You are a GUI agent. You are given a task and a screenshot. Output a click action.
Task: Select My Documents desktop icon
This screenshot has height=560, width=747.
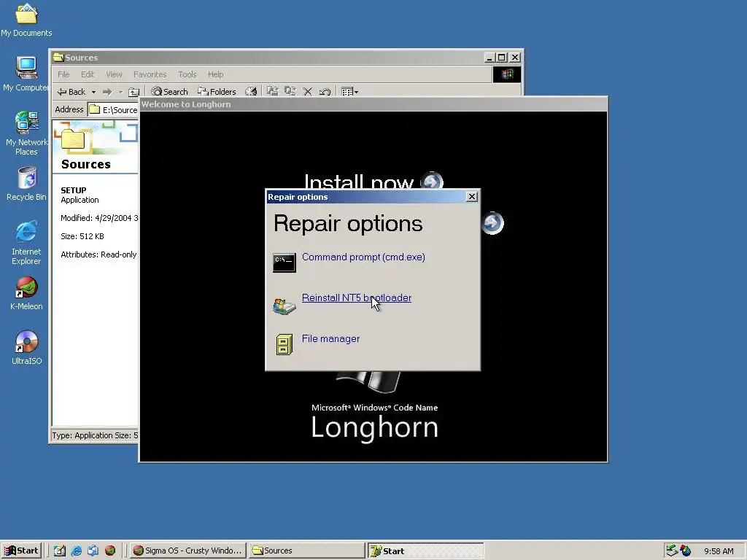pyautogui.click(x=26, y=20)
